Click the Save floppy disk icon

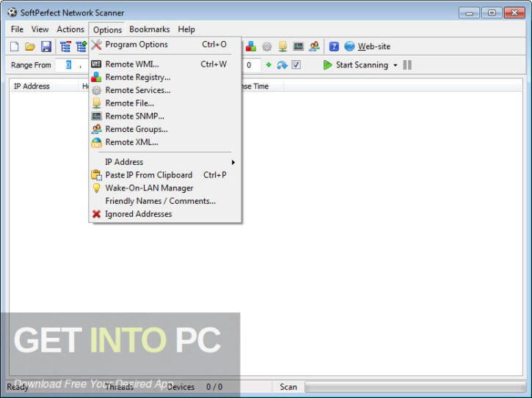point(45,46)
